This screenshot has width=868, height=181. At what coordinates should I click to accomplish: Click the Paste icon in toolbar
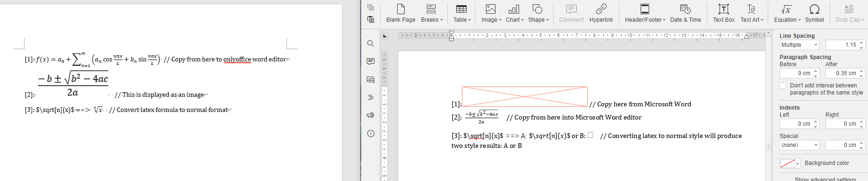[371, 19]
